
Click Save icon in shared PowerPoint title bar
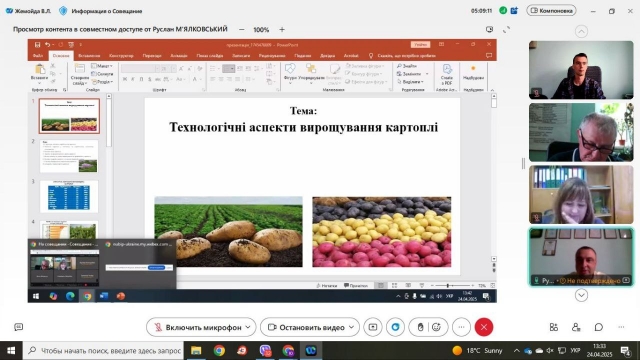pyautogui.click(x=37, y=44)
